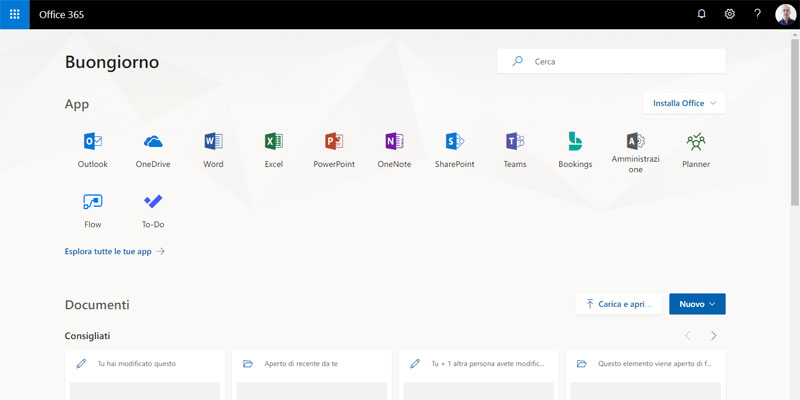Viewport: 800px width, 400px height.
Task: Follow the Esplora tutte le tue app link
Action: click(x=115, y=252)
